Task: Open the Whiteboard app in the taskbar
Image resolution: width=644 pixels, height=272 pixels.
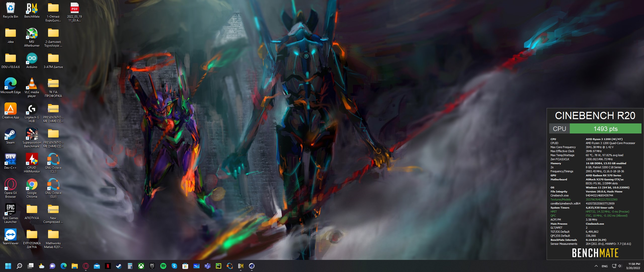Action: coord(196,266)
